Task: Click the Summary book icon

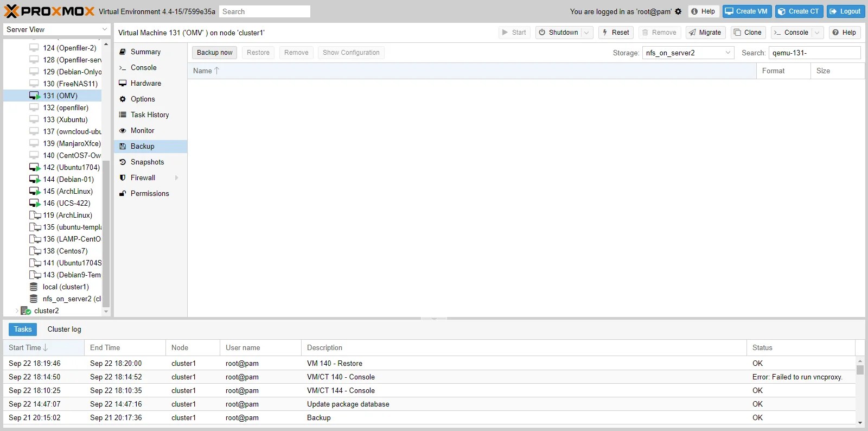Action: 123,52
